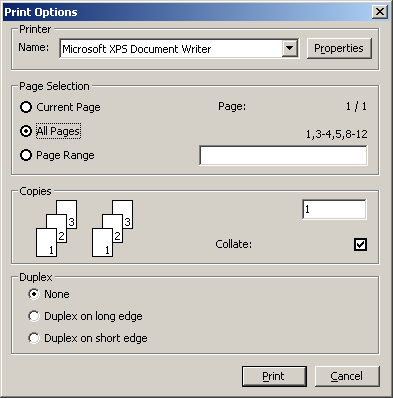Open the printer name dropdown arrow

(290, 49)
